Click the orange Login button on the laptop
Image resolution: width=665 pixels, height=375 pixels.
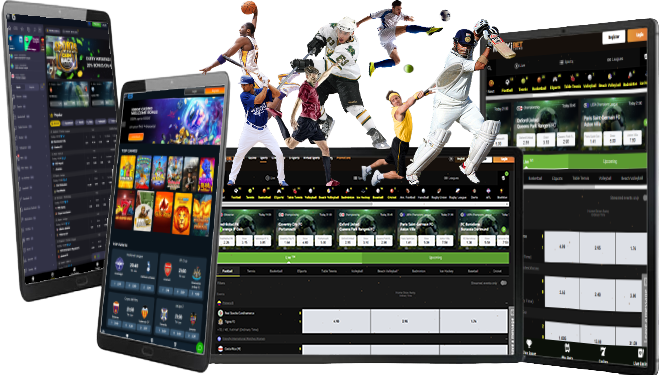(504, 160)
